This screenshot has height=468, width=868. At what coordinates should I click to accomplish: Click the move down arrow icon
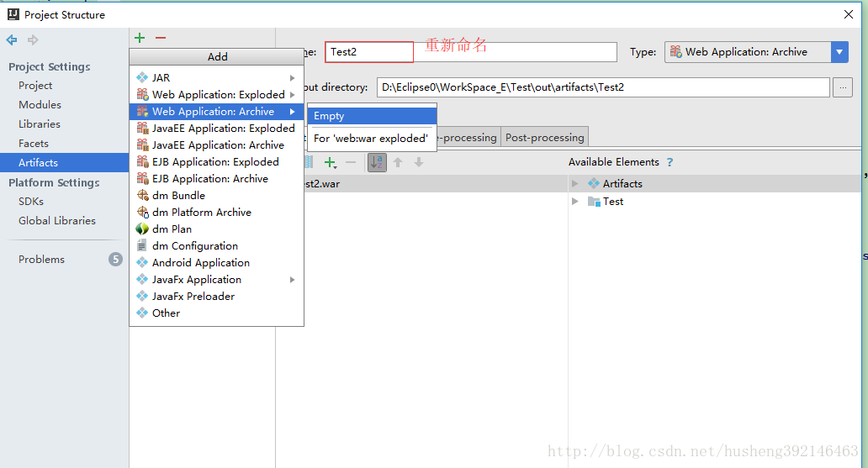419,162
